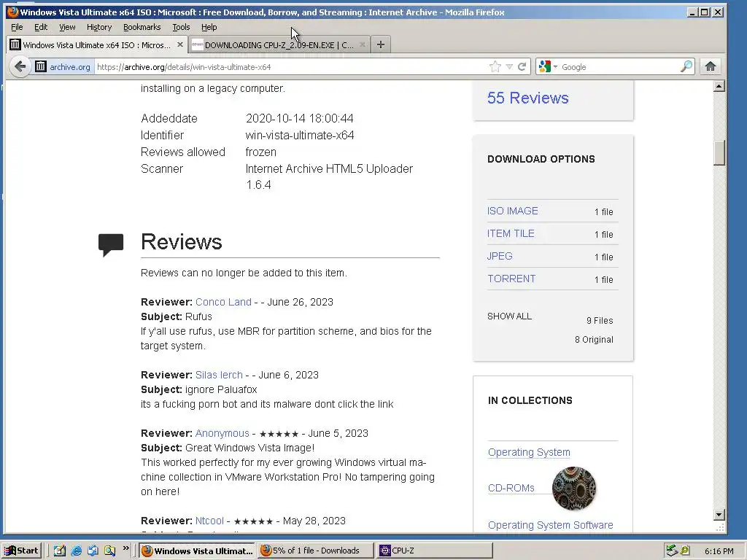Screen dimensions: 747x560
Task: Open the Edit menu
Action: click(41, 27)
